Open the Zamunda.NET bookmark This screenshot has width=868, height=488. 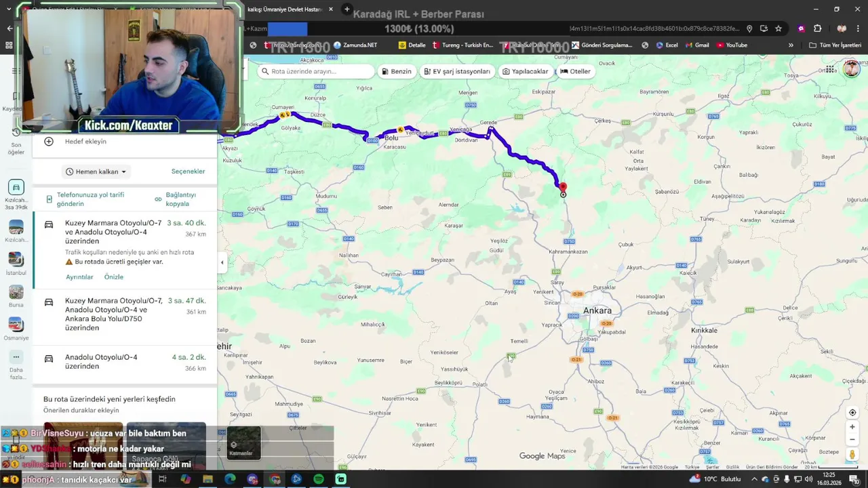coord(355,45)
